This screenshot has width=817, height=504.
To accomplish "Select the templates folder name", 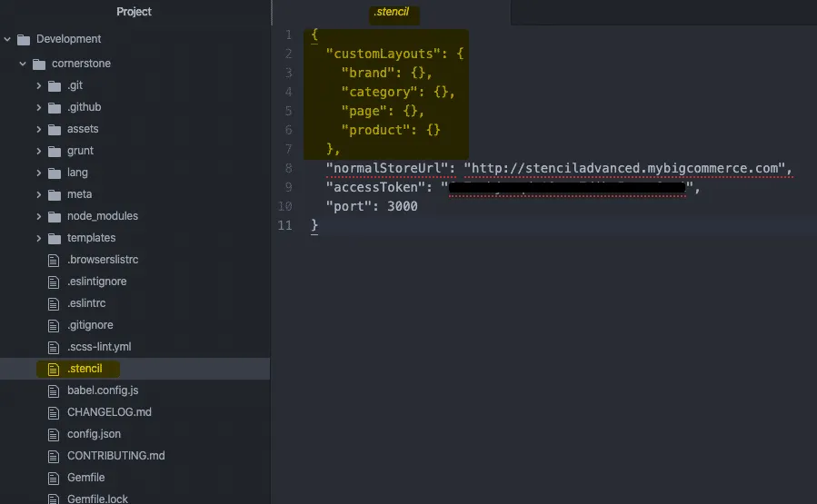I will [x=91, y=238].
